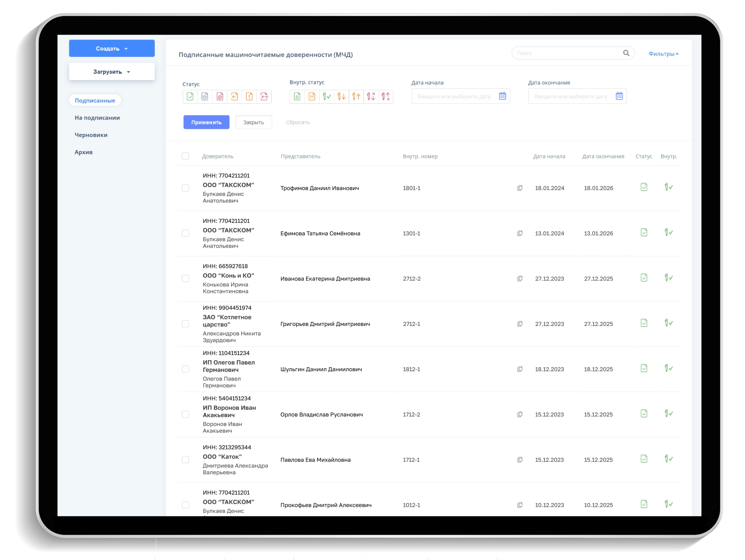Click the Дата начала date input
The width and height of the screenshot is (745, 560).
point(461,96)
